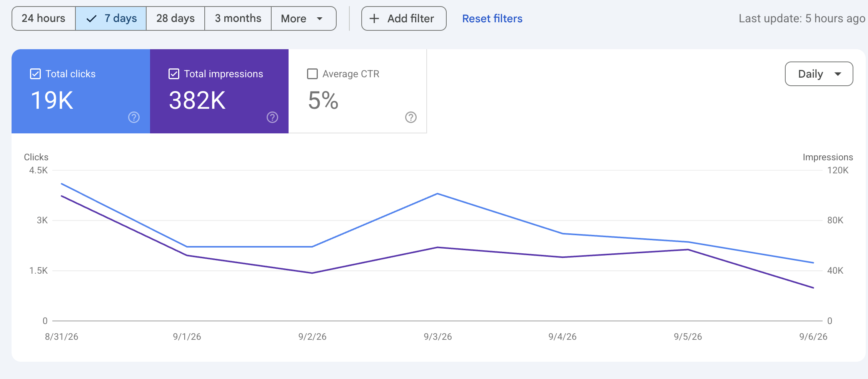Screen dimensions: 868x379
Task: Click plus icon in Add filter button
Action: [x=374, y=18]
